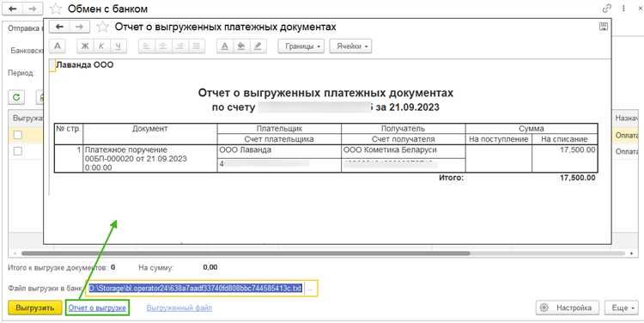Select ООО Кометика Беларуси recipient cell
This screenshot has height=323, width=644.
(404, 150)
